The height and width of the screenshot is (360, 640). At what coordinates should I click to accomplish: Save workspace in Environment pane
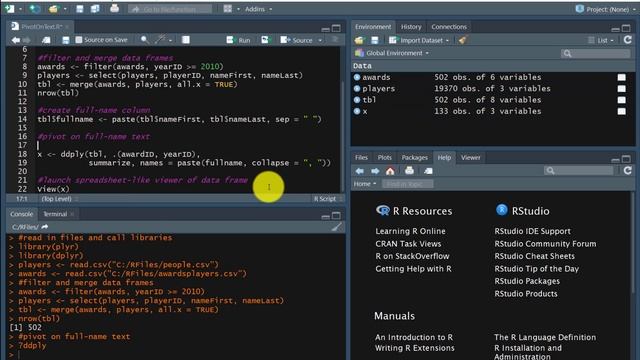(375, 40)
